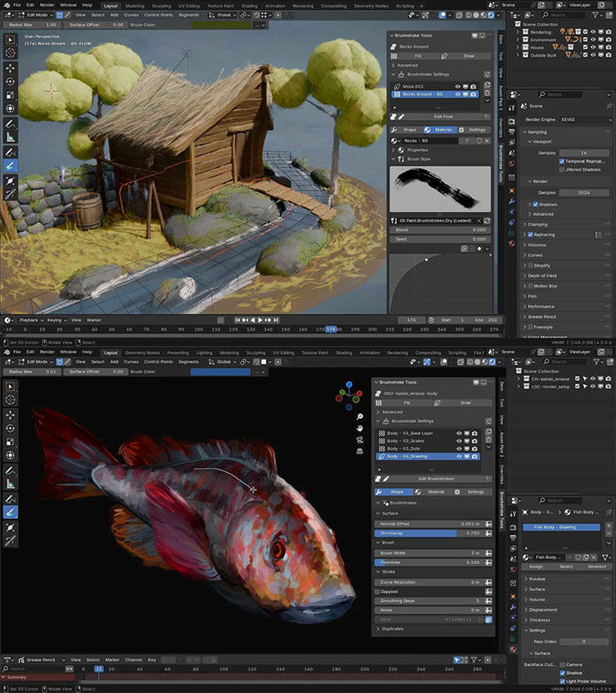Pick the Scale tool in top window
The height and width of the screenshot is (693, 616).
(x=10, y=95)
